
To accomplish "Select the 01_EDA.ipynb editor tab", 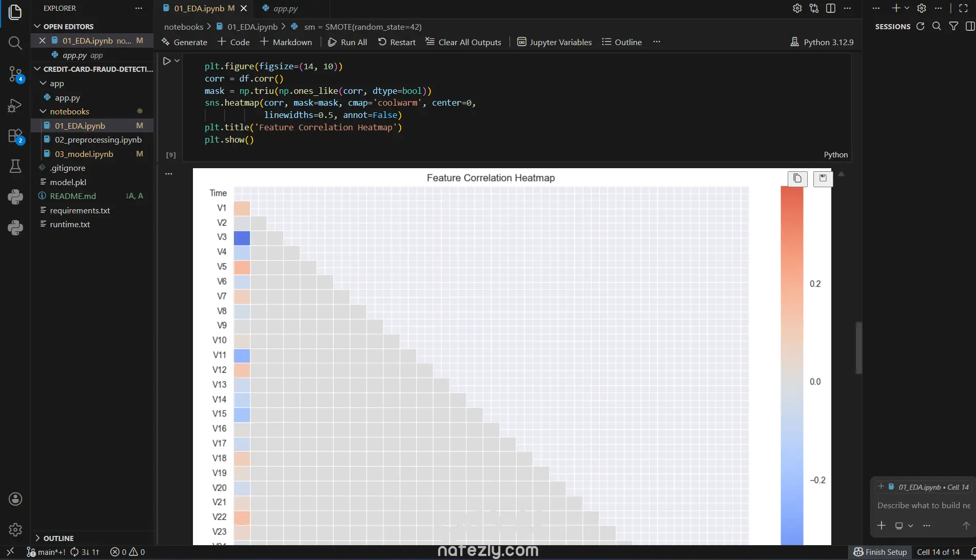I will point(199,8).
